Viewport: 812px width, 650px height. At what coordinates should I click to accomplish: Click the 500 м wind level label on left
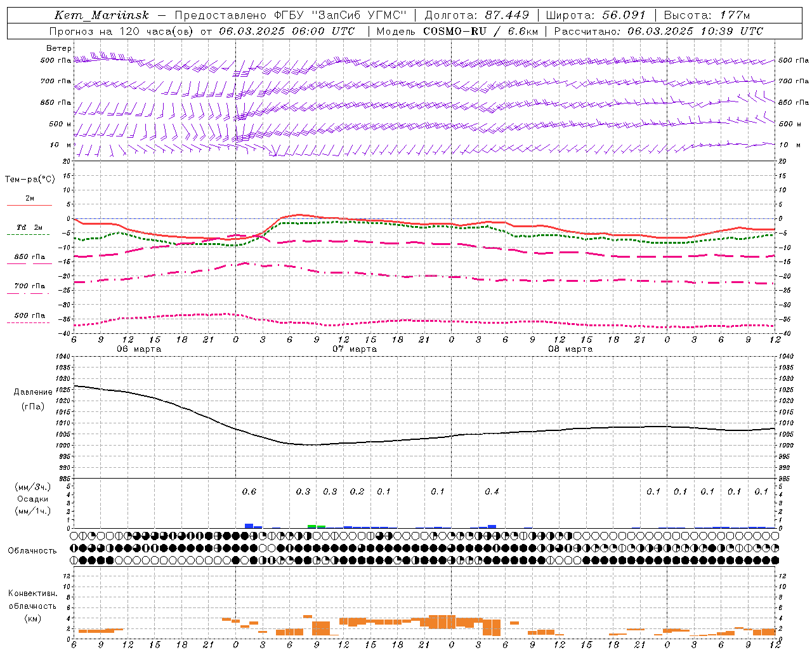pos(61,124)
